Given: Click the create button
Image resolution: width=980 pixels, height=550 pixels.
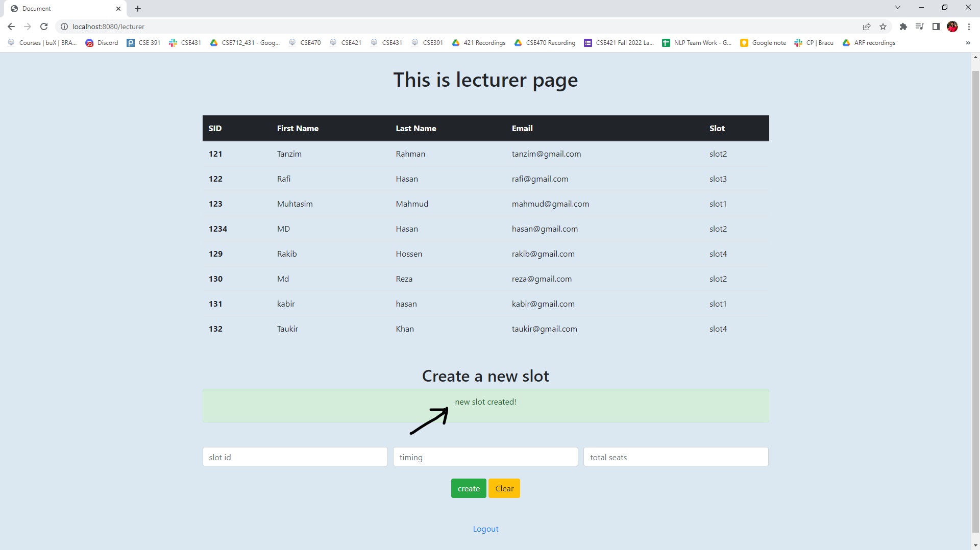Looking at the screenshot, I should click(468, 488).
